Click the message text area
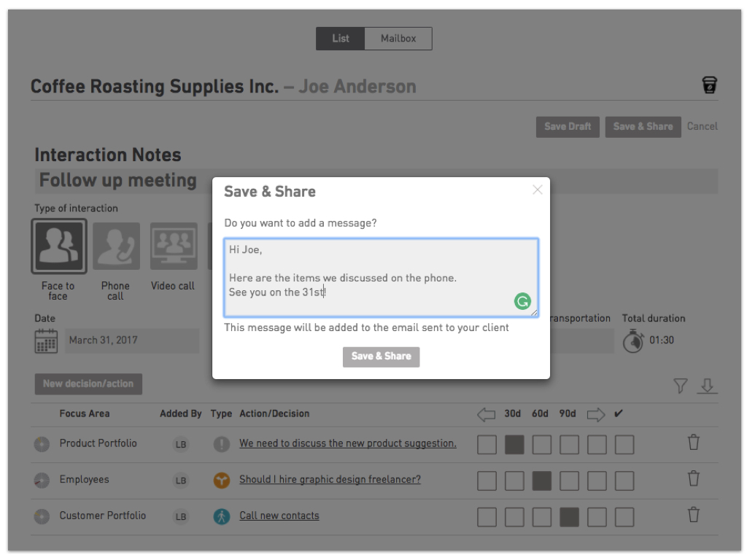Viewport: 747px width, 560px height. point(381,278)
